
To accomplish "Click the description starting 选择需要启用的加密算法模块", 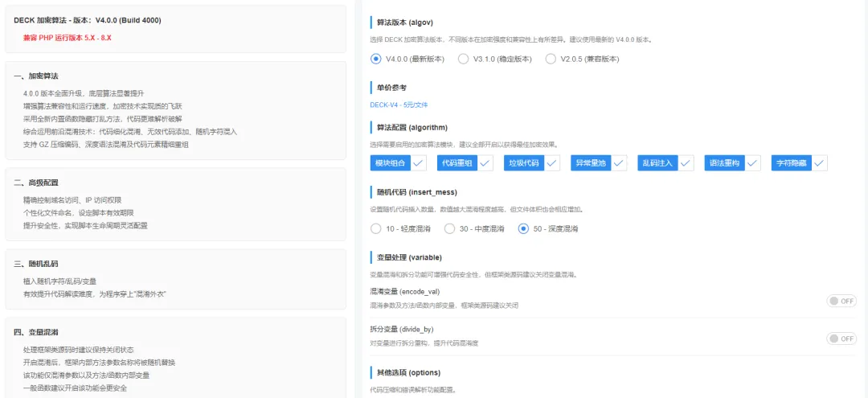I will point(464,145).
